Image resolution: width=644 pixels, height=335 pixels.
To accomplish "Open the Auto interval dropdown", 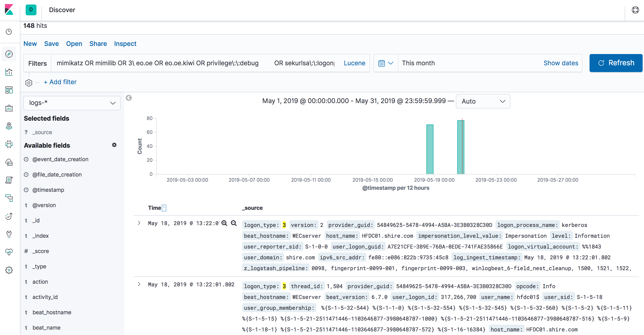I will pos(482,101).
